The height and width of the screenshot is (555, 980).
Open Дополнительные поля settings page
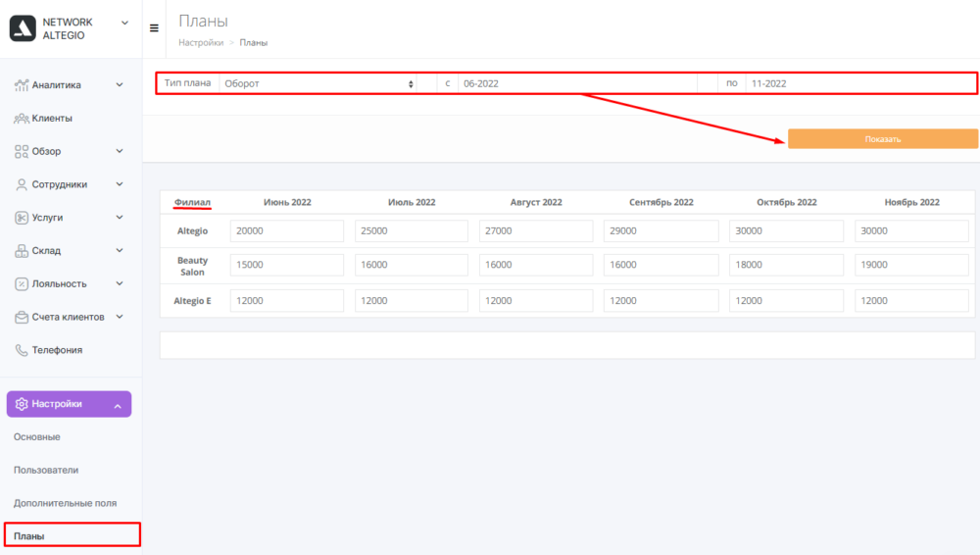[65, 503]
